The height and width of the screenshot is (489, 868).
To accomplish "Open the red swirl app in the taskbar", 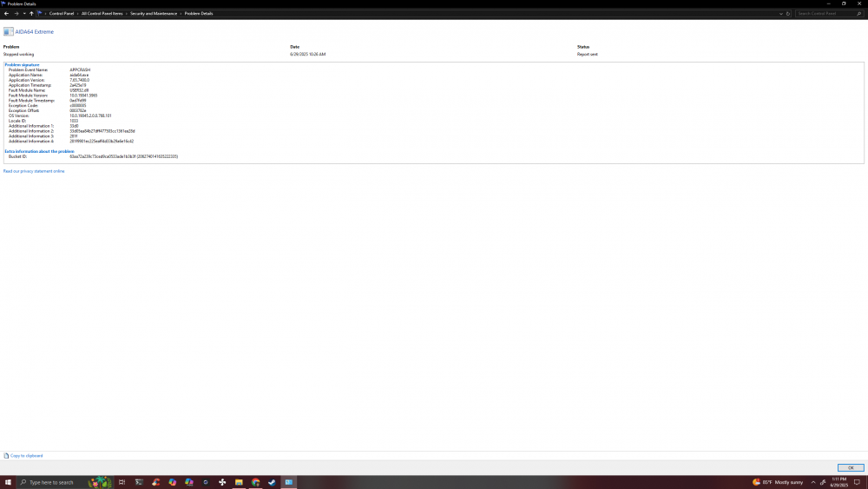I will point(155,482).
